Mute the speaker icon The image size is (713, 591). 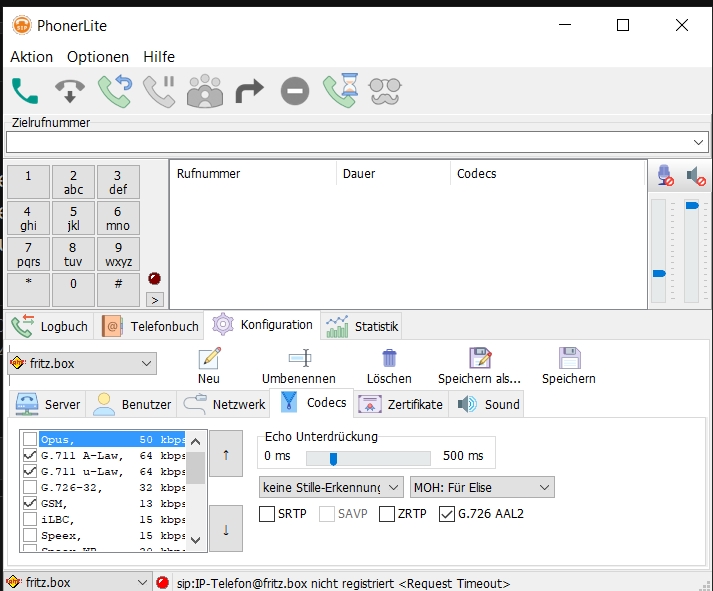point(696,176)
